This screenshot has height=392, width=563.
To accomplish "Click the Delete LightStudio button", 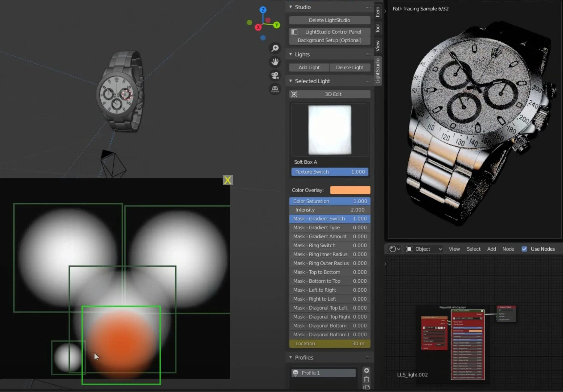I will [329, 20].
